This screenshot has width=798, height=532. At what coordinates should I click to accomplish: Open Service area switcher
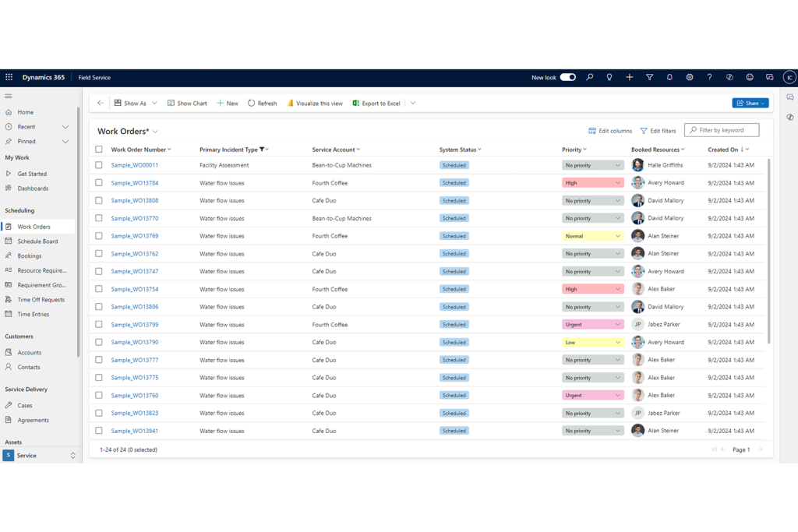pyautogui.click(x=39, y=456)
